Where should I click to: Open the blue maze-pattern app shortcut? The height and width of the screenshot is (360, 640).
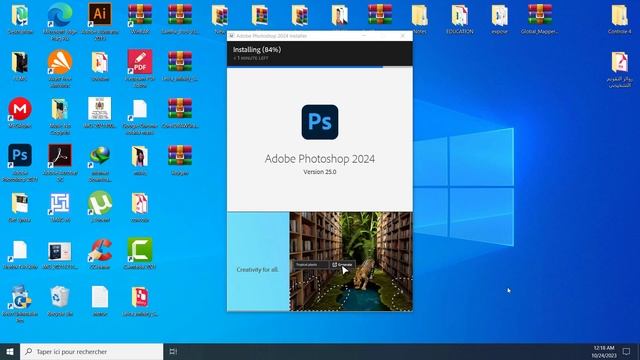pyautogui.click(x=60, y=203)
